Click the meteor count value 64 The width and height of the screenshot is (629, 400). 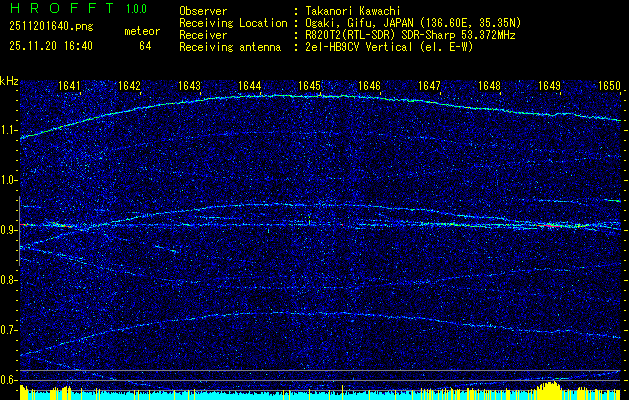coord(145,46)
